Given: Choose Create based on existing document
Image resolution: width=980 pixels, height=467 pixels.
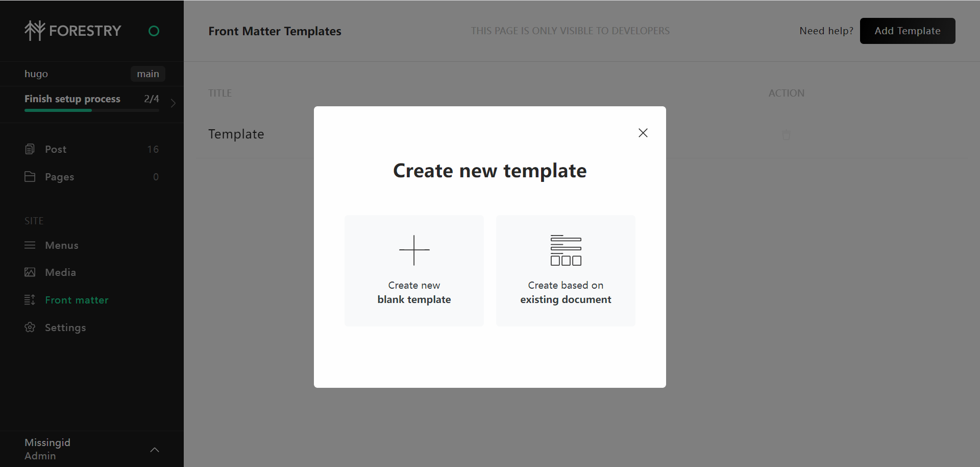Looking at the screenshot, I should 566,293.
